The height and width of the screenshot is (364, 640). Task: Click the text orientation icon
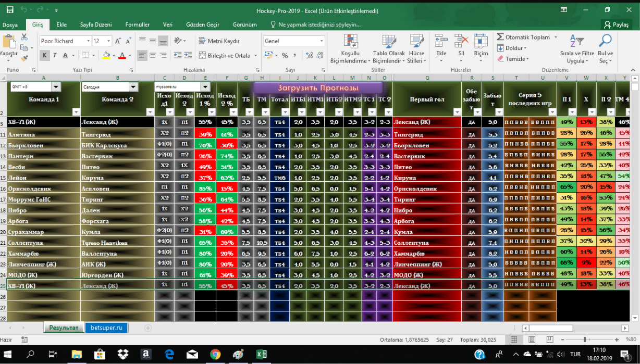[x=179, y=41]
